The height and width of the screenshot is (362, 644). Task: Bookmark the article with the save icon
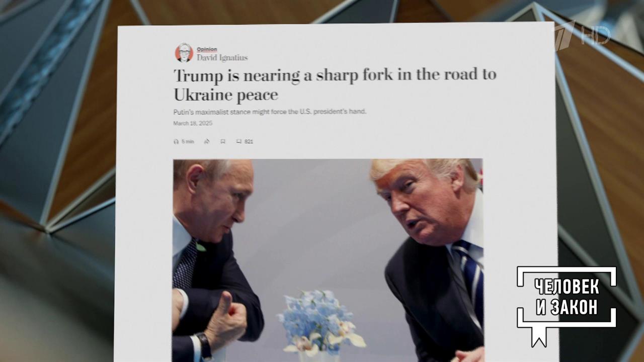coord(222,142)
